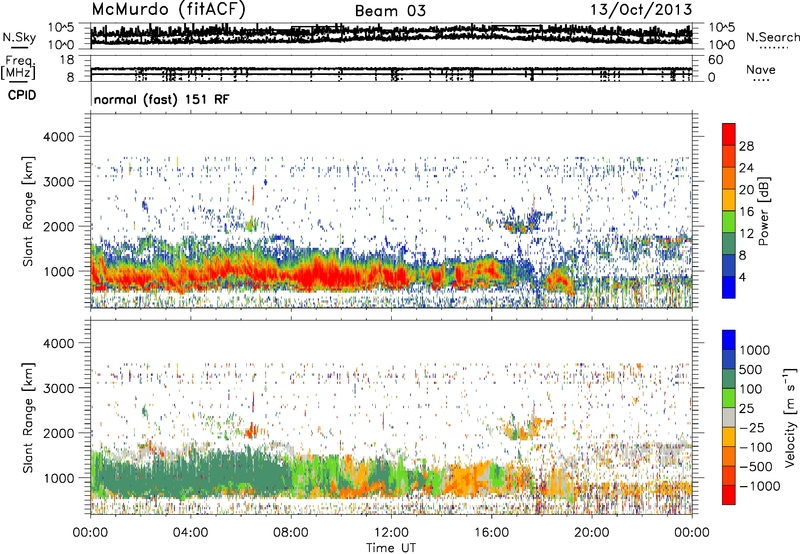Screen dimensions: 800x554
Task: Click the 8 MHz frequency tick
Action: [70, 77]
